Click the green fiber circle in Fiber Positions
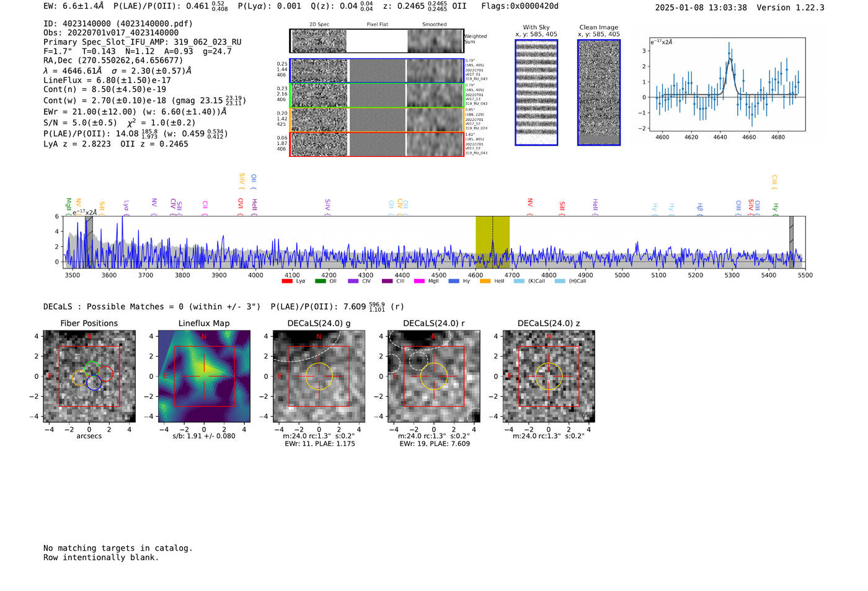Screen dimensions: 868x591 point(92,368)
